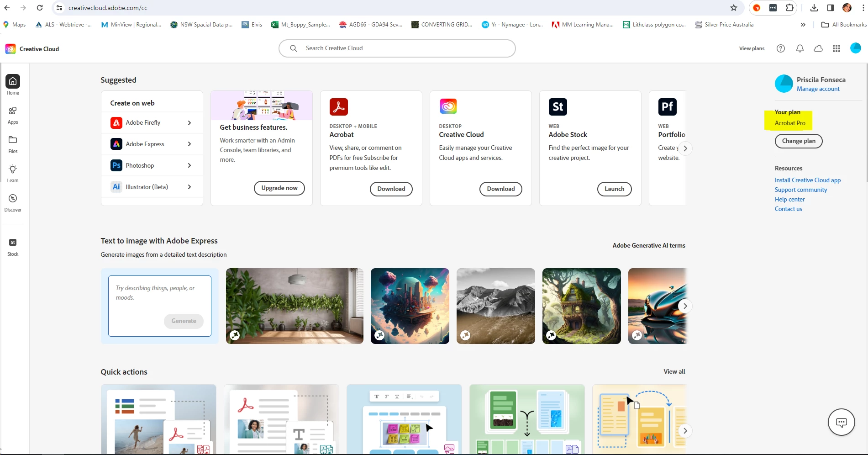
Task: Select the floating city island thumbnail
Action: point(410,306)
